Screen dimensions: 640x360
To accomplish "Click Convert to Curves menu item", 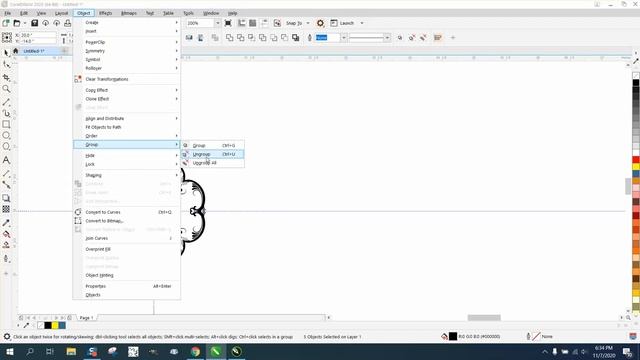I will tap(127, 212).
